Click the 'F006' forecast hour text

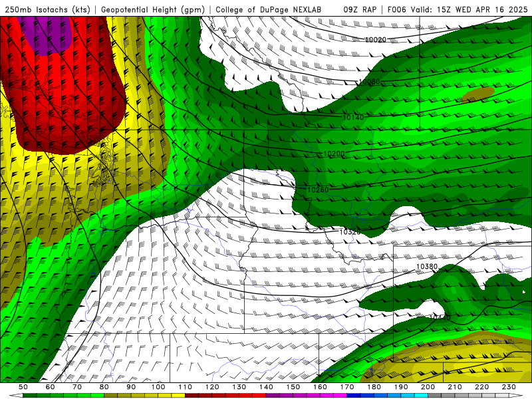click(396, 9)
